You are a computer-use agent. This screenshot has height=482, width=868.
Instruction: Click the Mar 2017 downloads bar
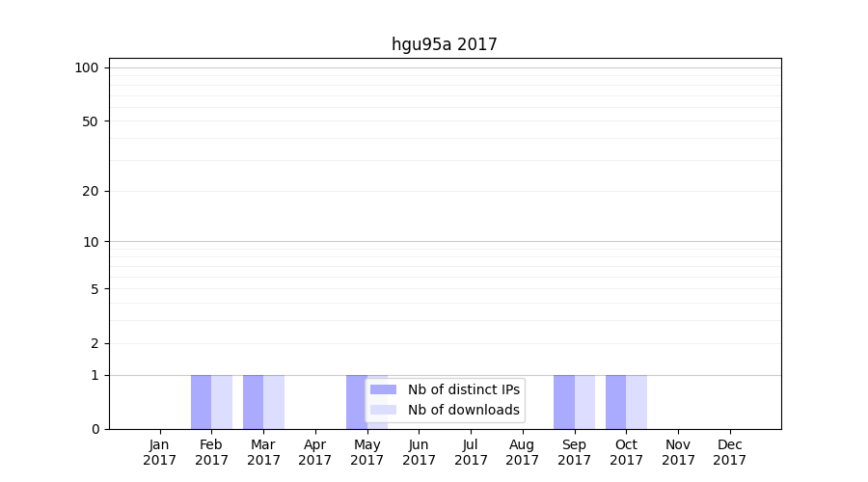(274, 402)
